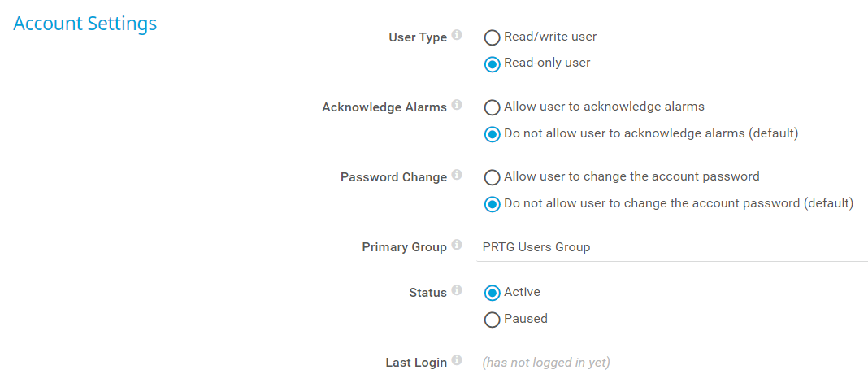
Task: Enable Allow user to acknowledge alarms
Action: click(492, 107)
